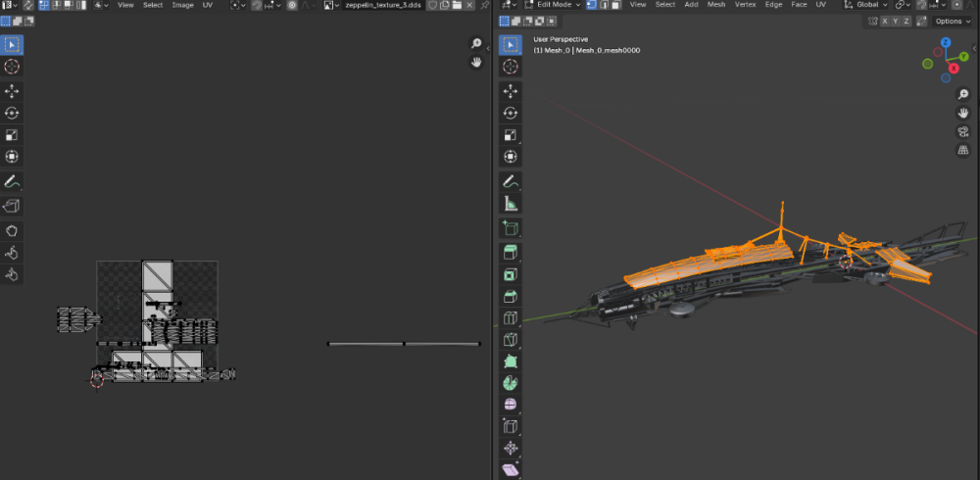Open browse image dropdown
Screen dimensions: 980x480
click(x=332, y=5)
